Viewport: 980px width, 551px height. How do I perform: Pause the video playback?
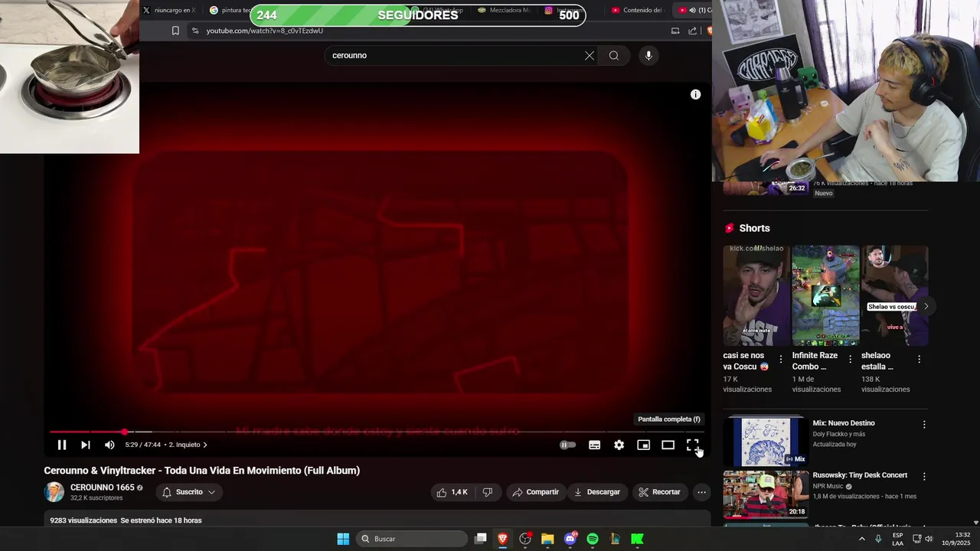[x=62, y=445]
